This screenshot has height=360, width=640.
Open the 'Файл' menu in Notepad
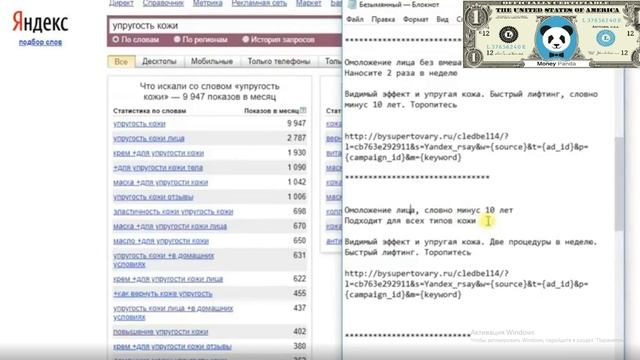pyautogui.click(x=355, y=19)
